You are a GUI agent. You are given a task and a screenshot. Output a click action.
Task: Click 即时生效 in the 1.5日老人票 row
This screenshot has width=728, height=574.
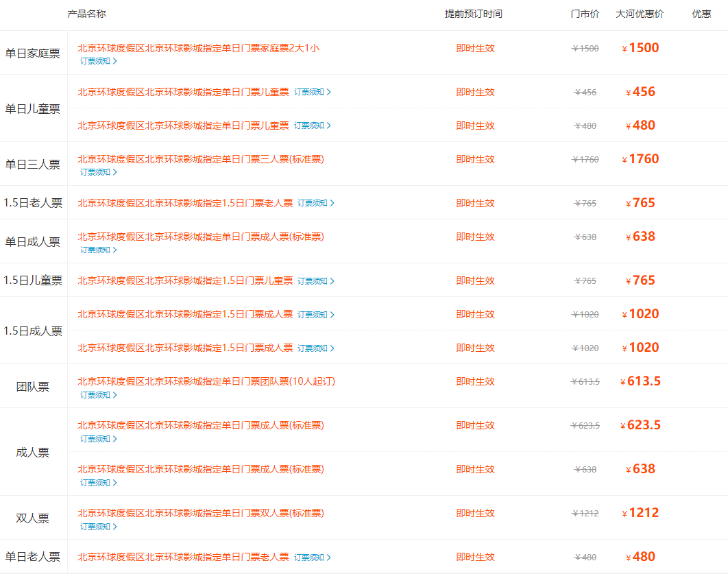click(476, 203)
